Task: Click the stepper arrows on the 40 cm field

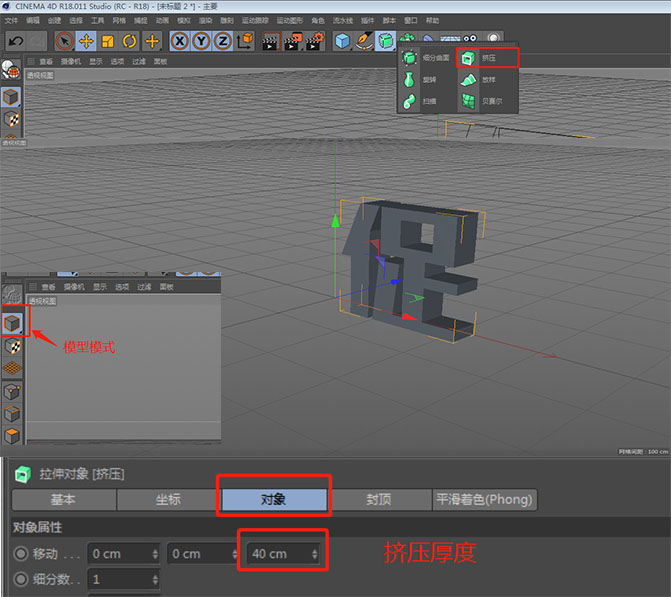Action: [315, 554]
